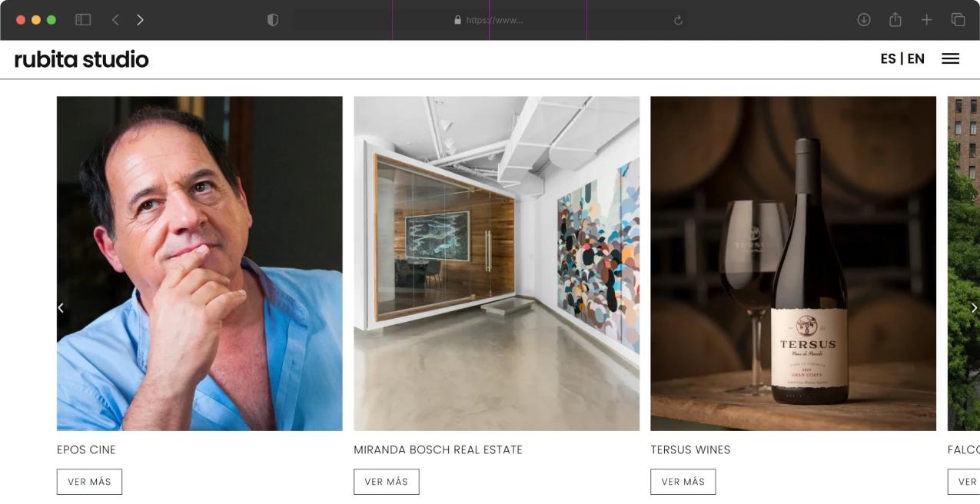Open the privacy shield icon
Screen dimensions: 980x504
pos(273,20)
